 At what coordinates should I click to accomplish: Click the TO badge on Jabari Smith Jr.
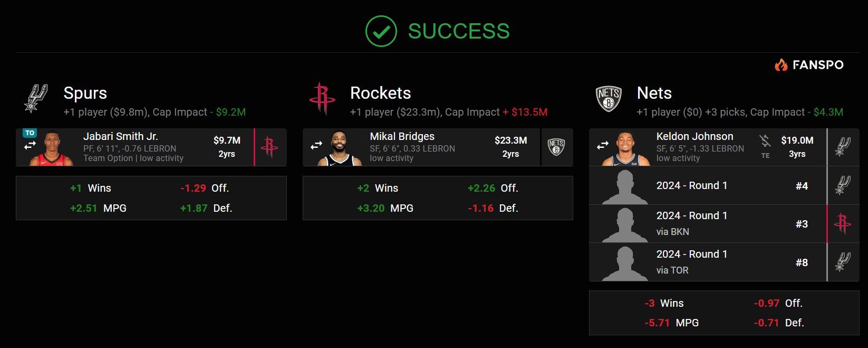pos(30,133)
